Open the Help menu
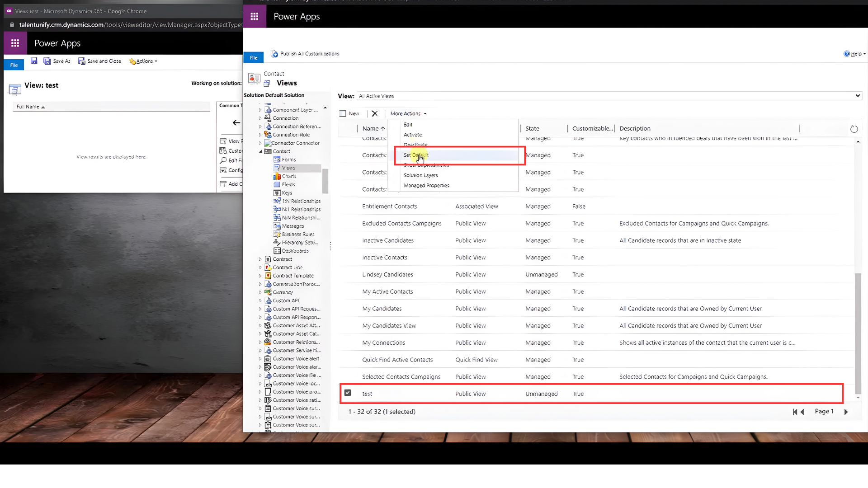The height and width of the screenshot is (488, 868). (854, 54)
